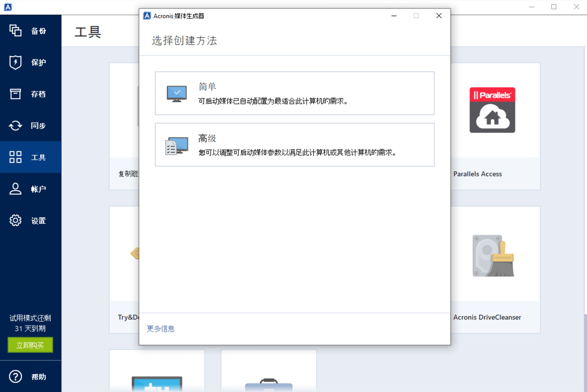
Task: Open the 备份 backup section icon
Action: coord(15,30)
